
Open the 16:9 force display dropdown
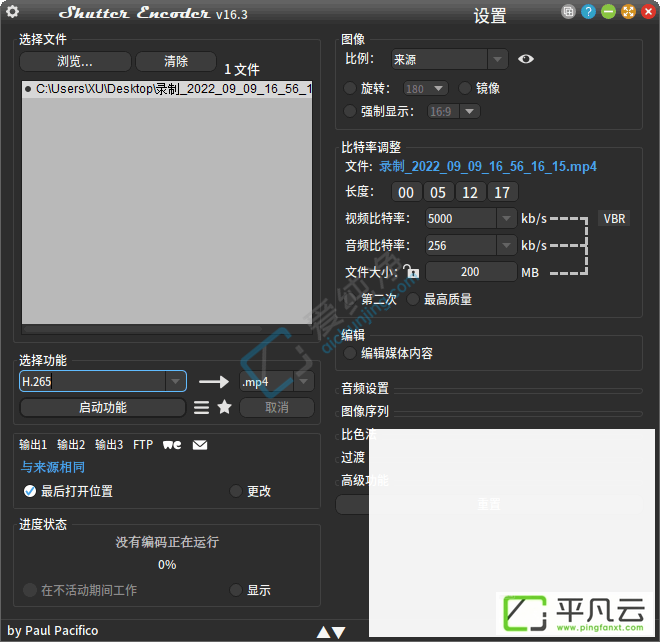(x=453, y=112)
